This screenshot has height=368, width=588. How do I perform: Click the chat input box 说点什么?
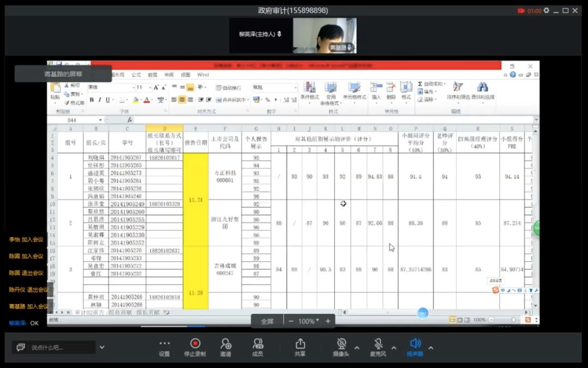pos(60,347)
